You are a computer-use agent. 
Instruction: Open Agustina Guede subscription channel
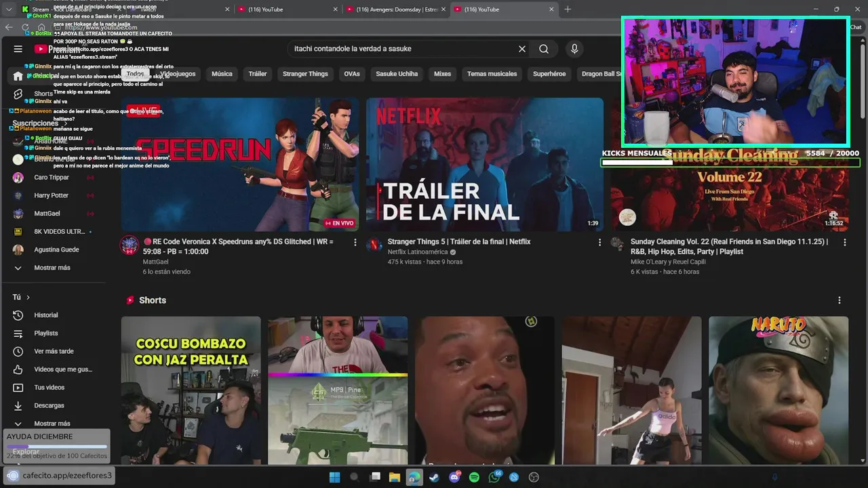tap(56, 249)
